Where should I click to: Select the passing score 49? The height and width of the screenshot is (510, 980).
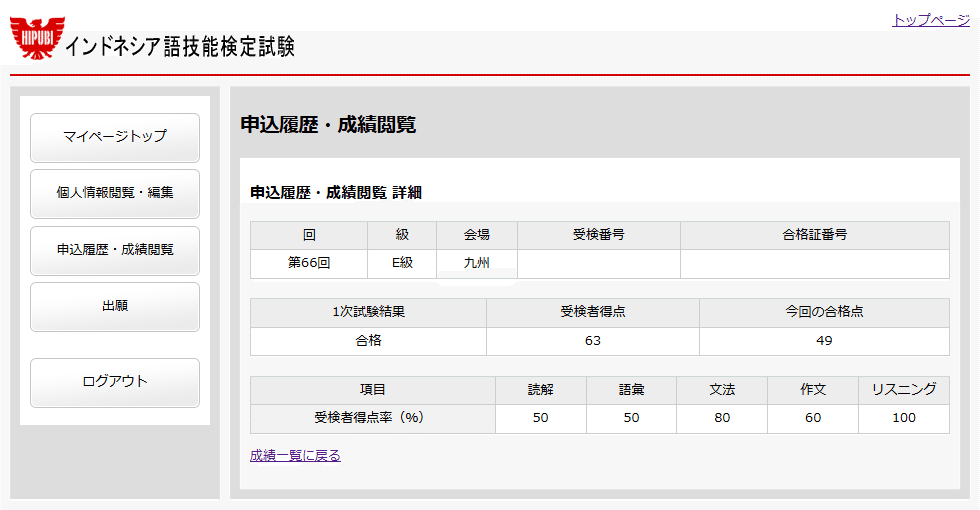click(824, 341)
